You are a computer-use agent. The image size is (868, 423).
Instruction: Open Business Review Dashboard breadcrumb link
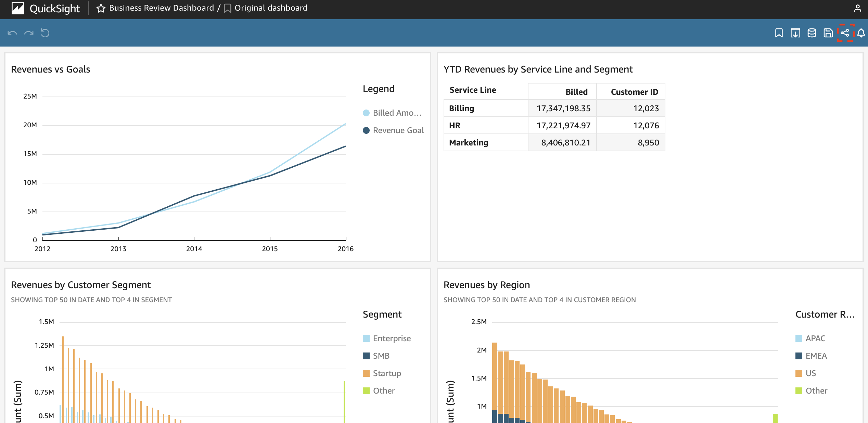tap(161, 8)
